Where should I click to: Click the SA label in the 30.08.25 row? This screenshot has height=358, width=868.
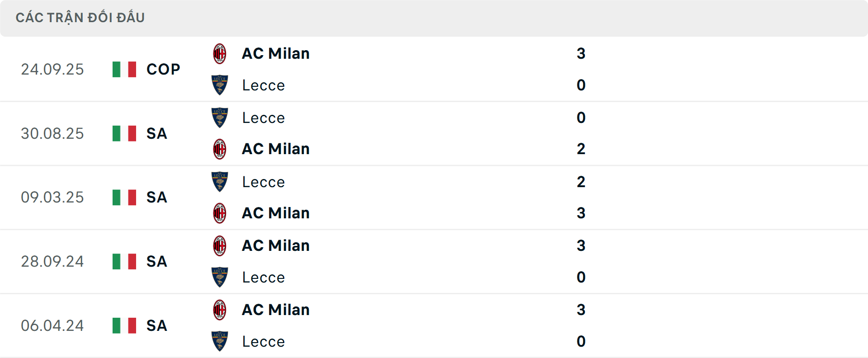156,133
